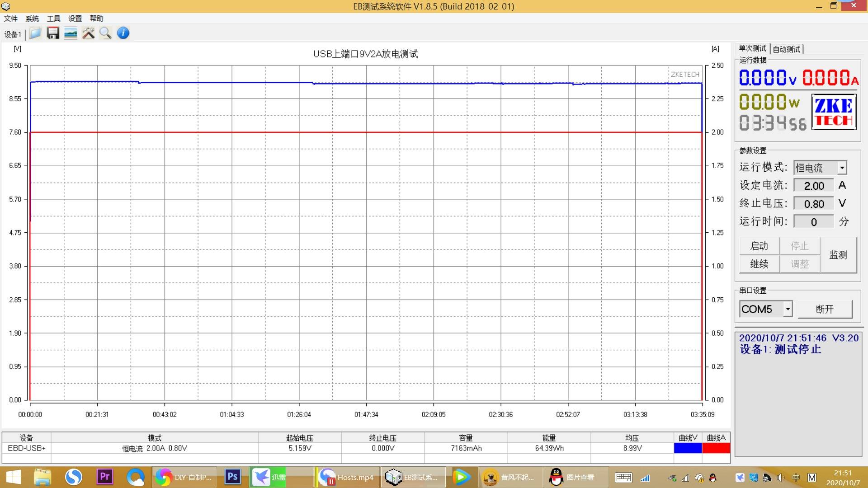Click the chart title USB上端口9V2A放电测试

(x=365, y=54)
